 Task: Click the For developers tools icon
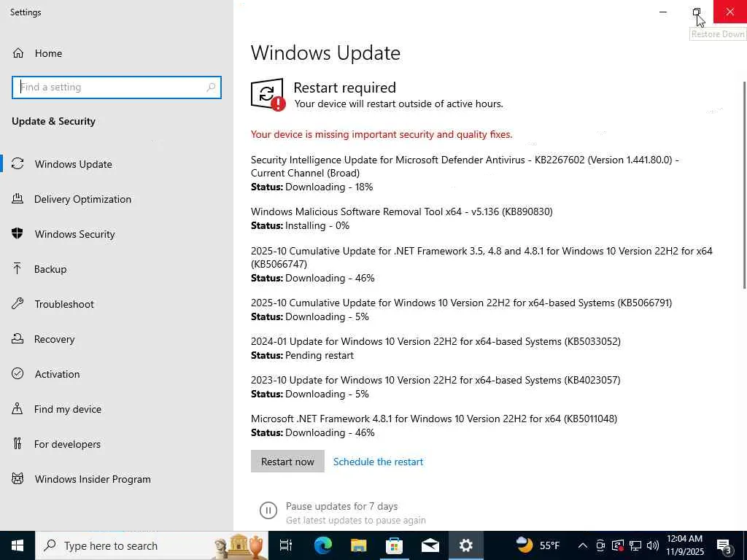coord(18,443)
